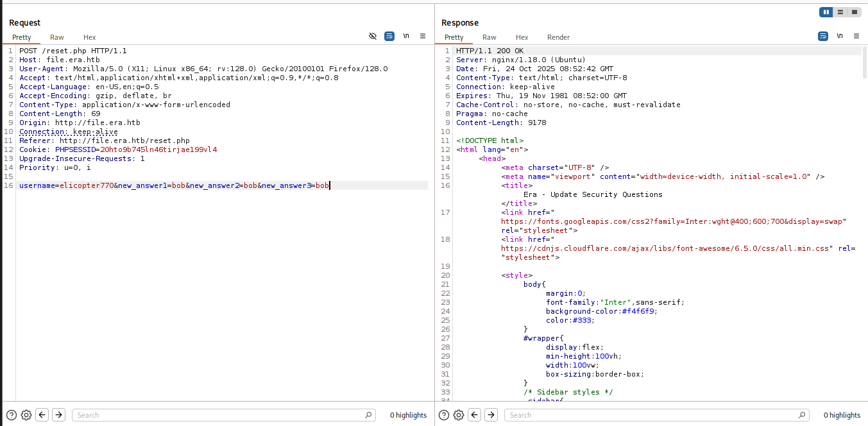Open Request panel hamburger options menu
Viewport: 868px width, 426px height.
click(423, 37)
